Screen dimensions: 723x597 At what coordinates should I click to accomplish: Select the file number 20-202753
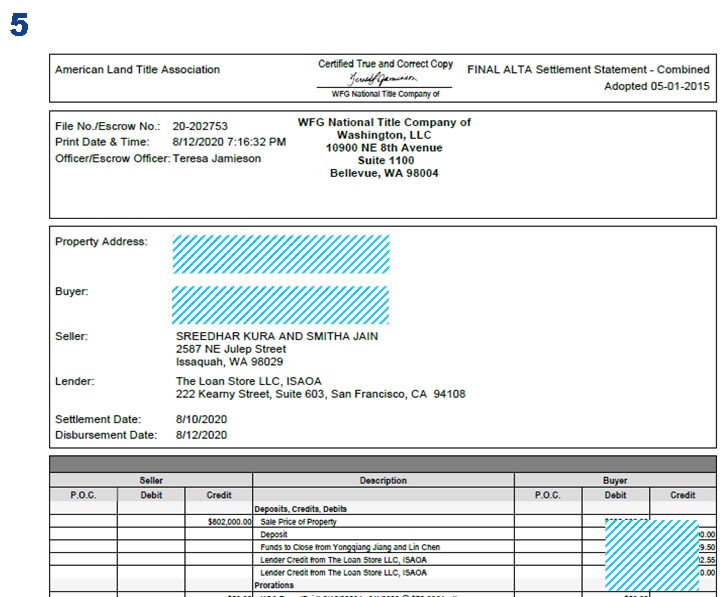[200, 127]
